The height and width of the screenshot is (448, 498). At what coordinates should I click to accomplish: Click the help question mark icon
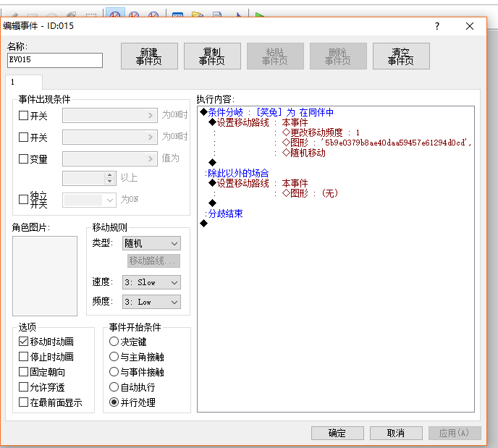[437, 26]
